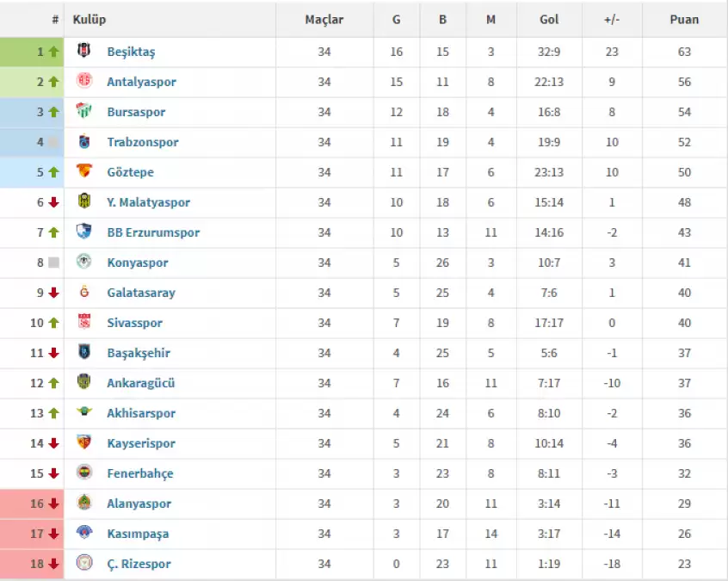
Task: Click the Göztepe team logo
Action: [x=83, y=172]
